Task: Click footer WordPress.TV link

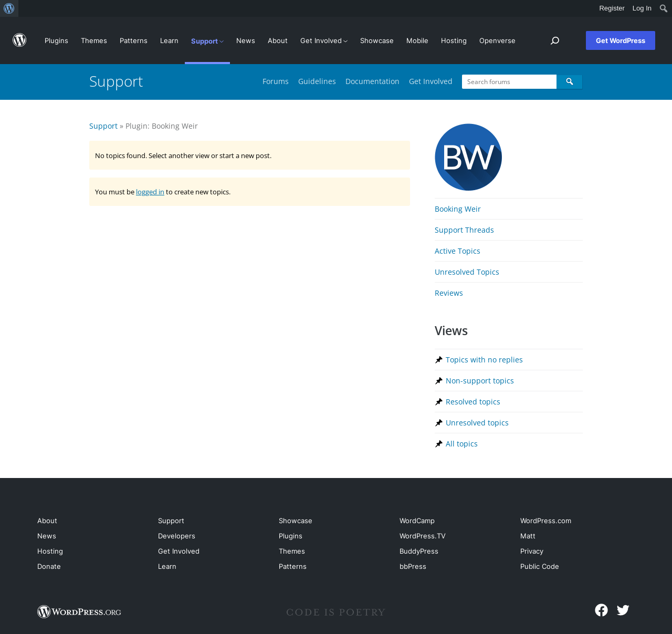Action: (422, 536)
